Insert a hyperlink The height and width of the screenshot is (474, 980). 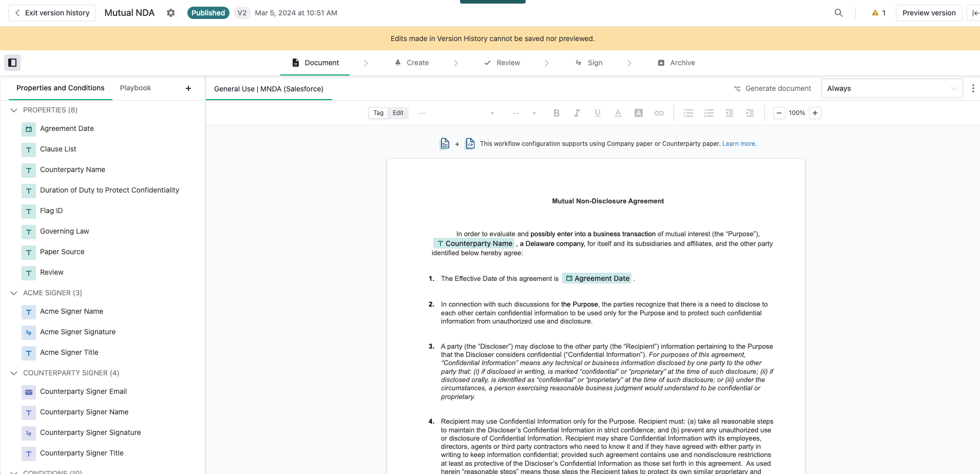(659, 113)
